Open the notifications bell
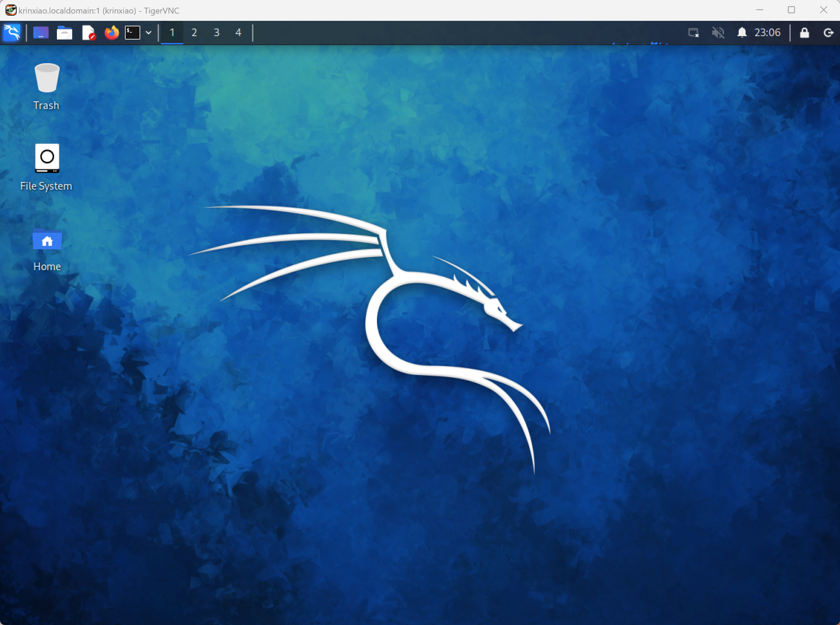Screen dimensions: 840x625 [742, 33]
